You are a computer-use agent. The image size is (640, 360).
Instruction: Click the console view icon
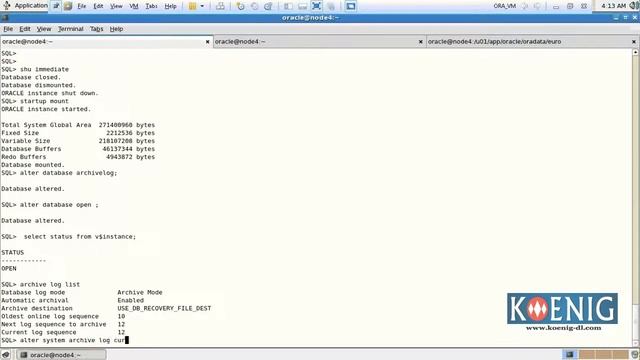tap(351, 6)
